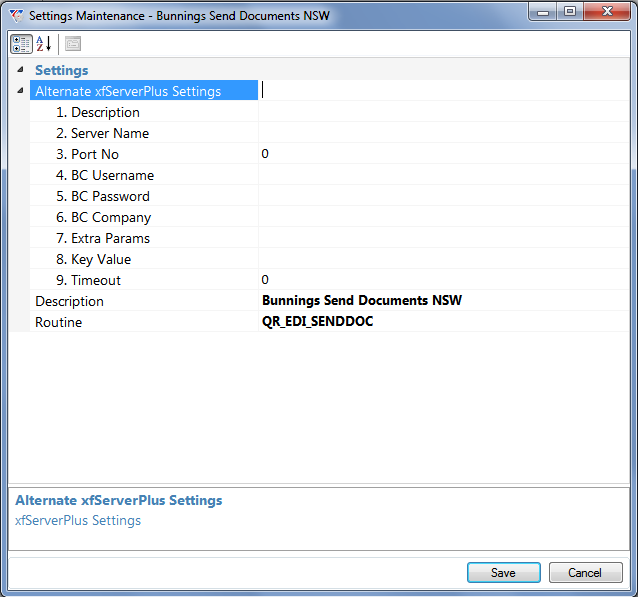Switch to Categorized view icon

coord(21,44)
